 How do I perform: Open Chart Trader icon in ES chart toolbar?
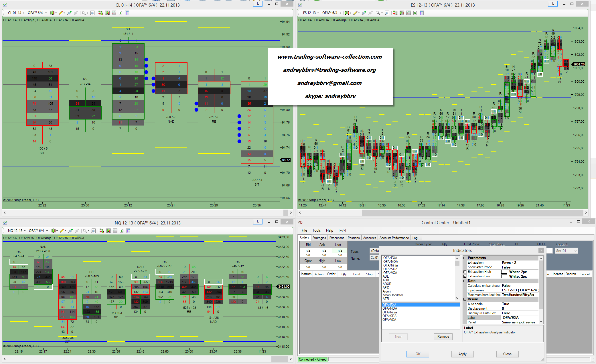(x=395, y=13)
